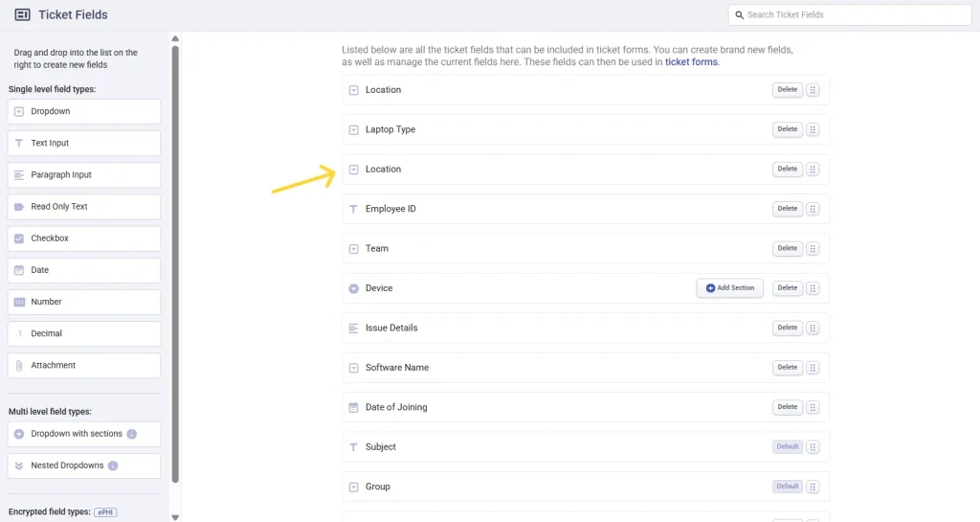Click info icon next to Nested Dropdowns

pyautogui.click(x=113, y=465)
